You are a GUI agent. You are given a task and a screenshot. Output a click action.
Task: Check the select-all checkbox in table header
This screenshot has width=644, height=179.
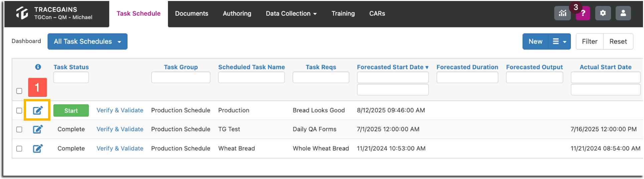pyautogui.click(x=19, y=91)
